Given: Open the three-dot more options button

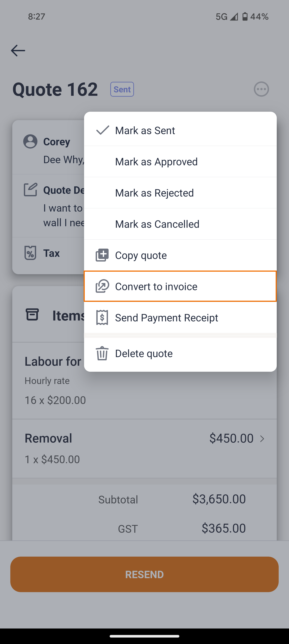Looking at the screenshot, I should pos(261,89).
